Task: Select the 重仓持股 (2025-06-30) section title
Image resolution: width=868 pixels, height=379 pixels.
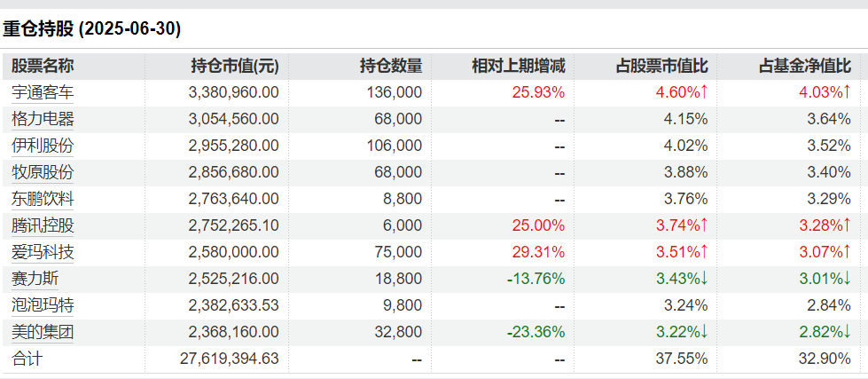Action: (x=91, y=28)
